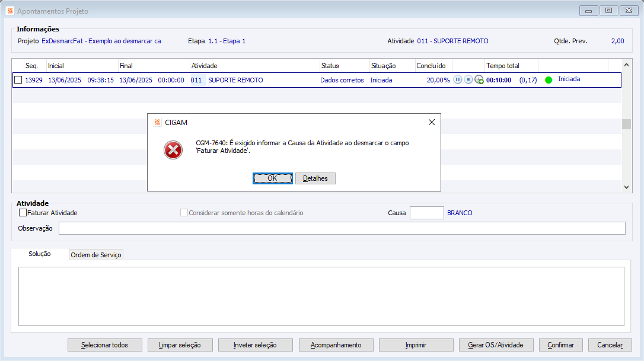Stop the activity timer in row 13929
644x361 pixels.
468,79
